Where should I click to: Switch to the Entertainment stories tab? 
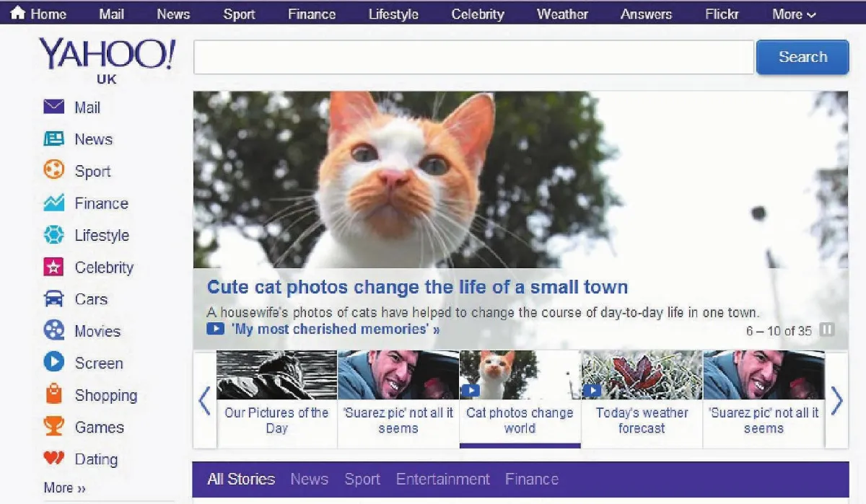pos(442,479)
